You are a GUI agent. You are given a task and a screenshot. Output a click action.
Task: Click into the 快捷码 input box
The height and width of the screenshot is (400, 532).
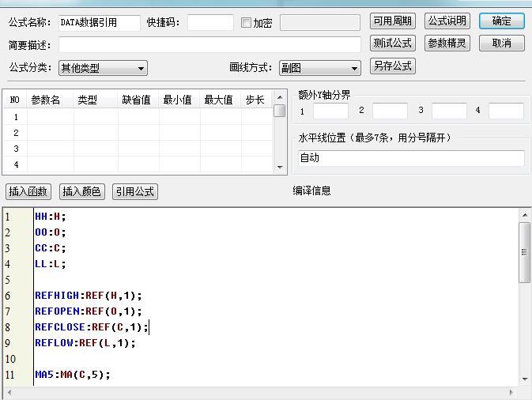pyautogui.click(x=210, y=23)
